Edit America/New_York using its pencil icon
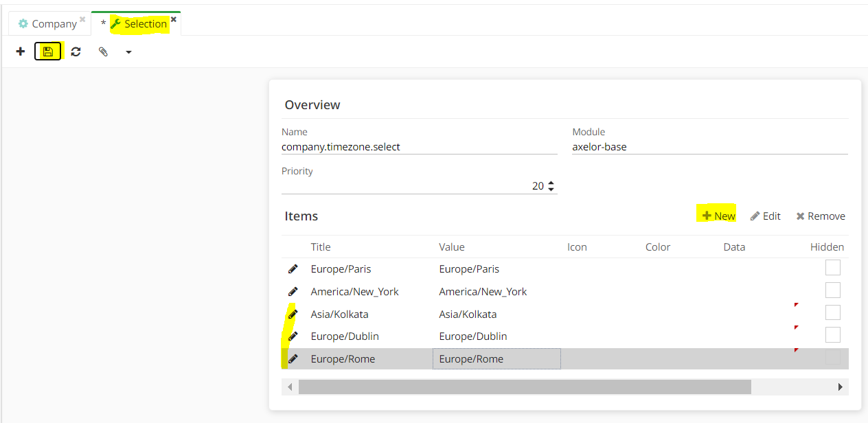The height and width of the screenshot is (423, 868). click(293, 291)
